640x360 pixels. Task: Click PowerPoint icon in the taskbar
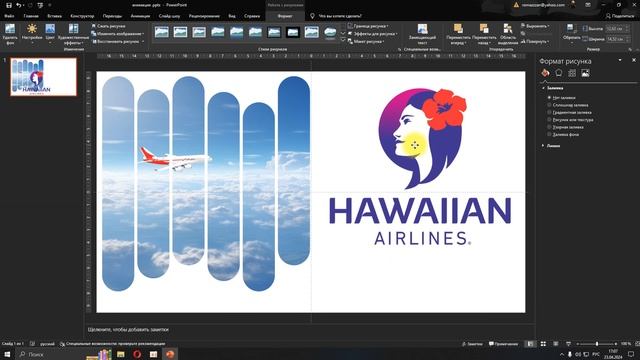click(x=170, y=354)
